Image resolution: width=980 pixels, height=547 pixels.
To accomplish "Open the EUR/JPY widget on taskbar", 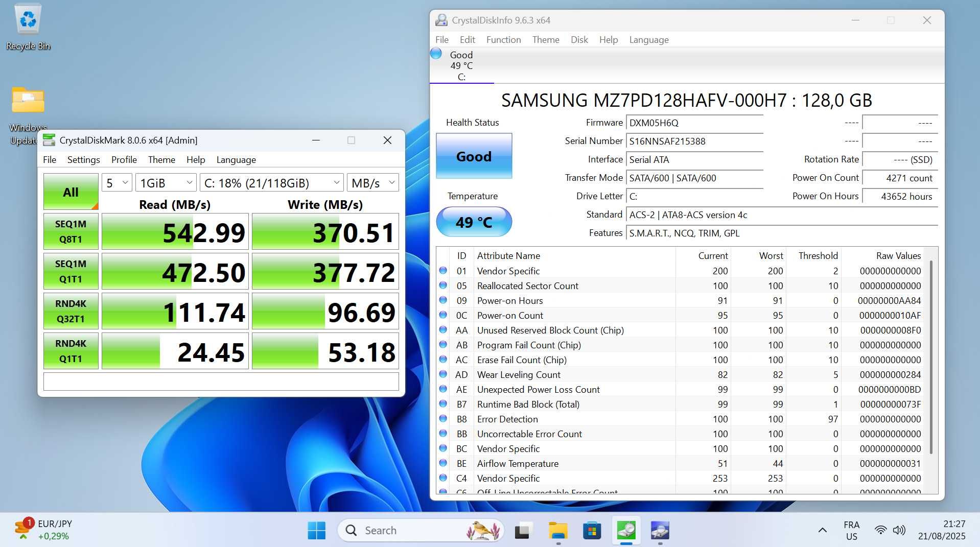I will coord(43,530).
